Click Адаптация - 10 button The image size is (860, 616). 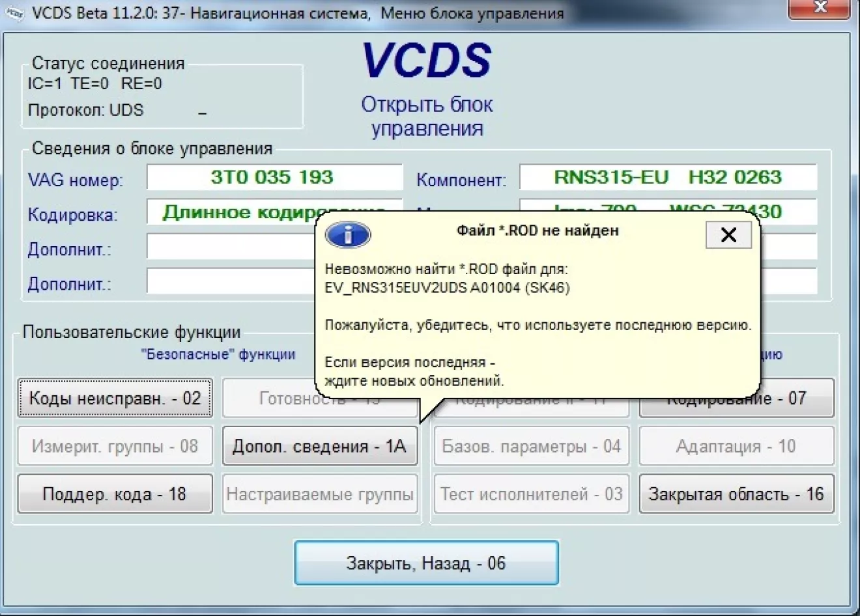point(736,447)
